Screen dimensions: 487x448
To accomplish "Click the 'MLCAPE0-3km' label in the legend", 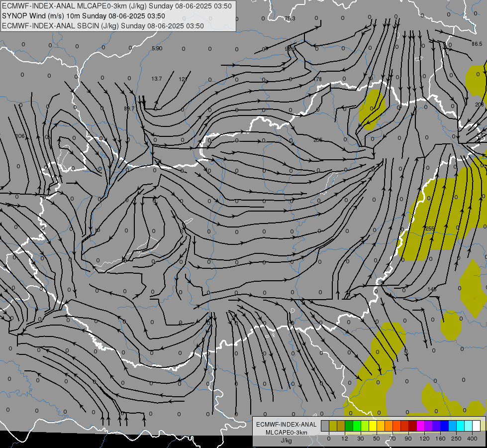I will 287,433.
